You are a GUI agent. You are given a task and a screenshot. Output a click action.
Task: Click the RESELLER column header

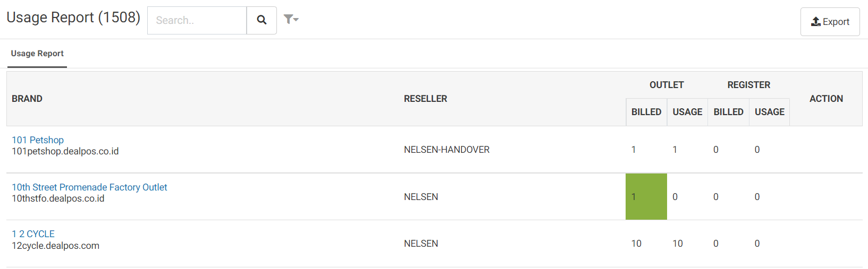click(425, 99)
